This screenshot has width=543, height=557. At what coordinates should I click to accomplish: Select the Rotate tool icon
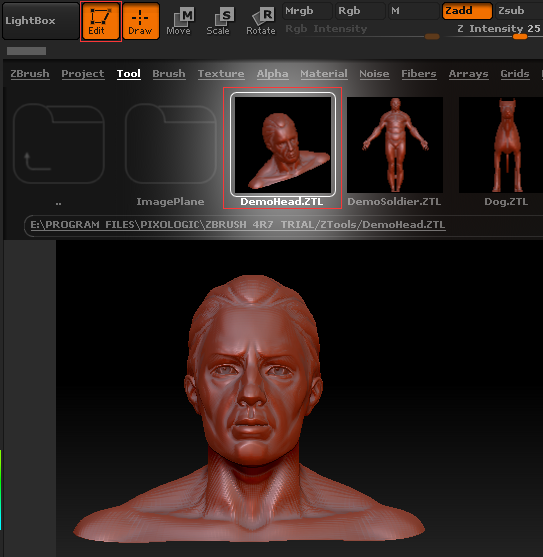[261, 22]
